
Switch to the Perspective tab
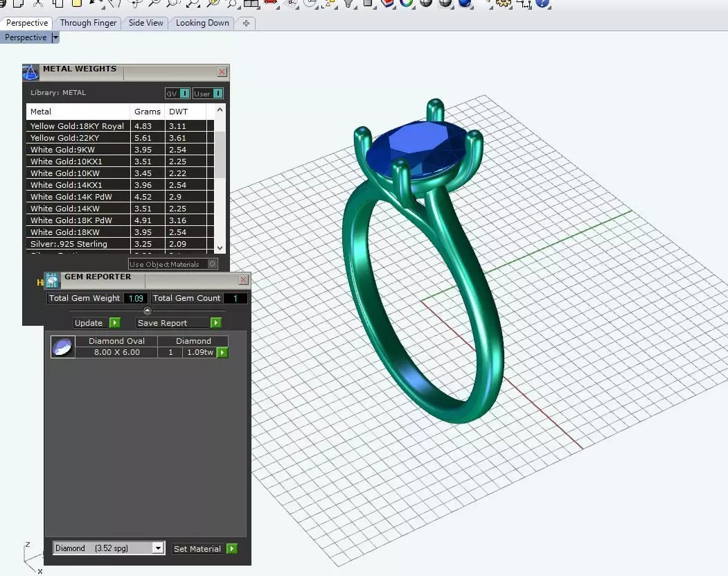pos(26,23)
